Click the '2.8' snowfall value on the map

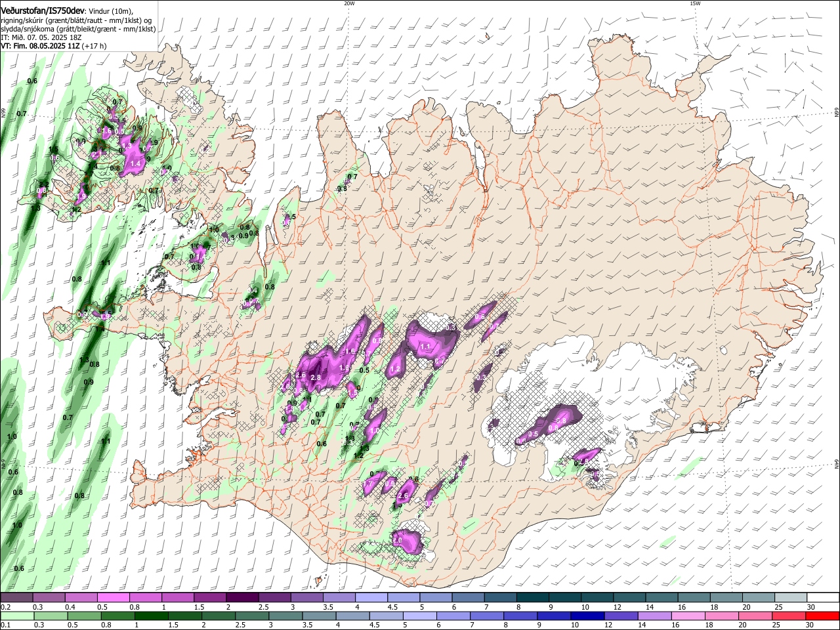point(316,377)
